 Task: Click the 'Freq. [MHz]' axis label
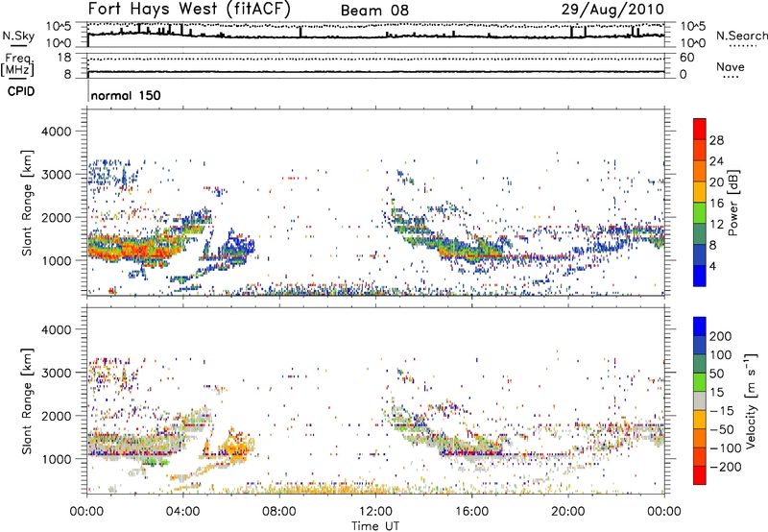click(x=17, y=65)
